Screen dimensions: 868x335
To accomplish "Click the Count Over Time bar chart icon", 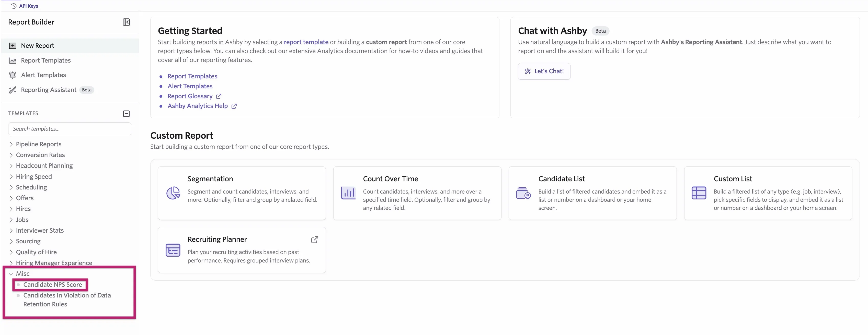I will (348, 193).
